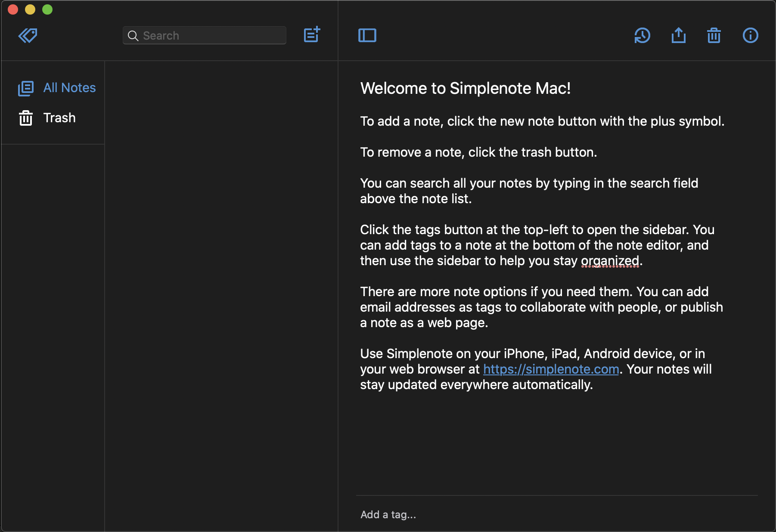776x532 pixels.
Task: Open the tags sidebar panel
Action: click(x=28, y=35)
